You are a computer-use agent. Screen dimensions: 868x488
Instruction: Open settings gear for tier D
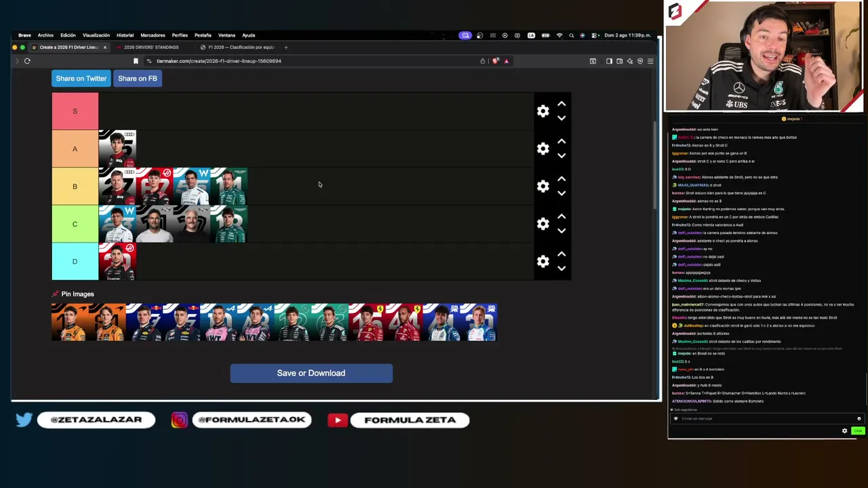pos(542,262)
